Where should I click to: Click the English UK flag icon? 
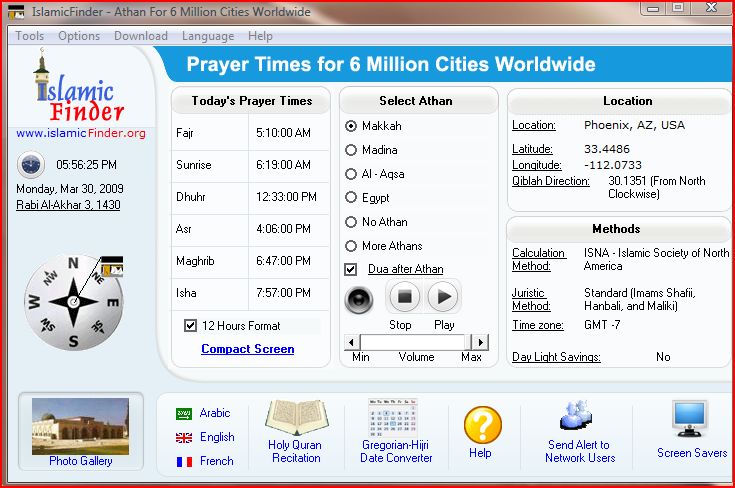point(184,437)
